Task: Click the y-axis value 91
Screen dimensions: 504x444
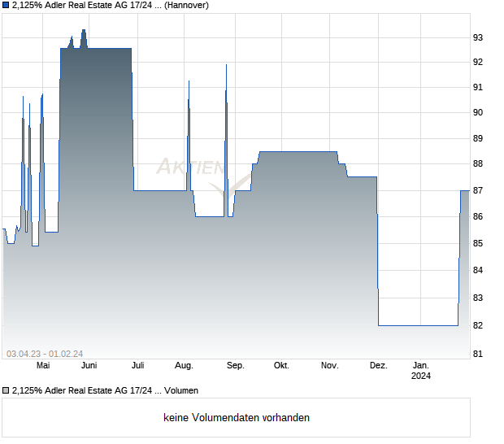Action: coord(478,87)
